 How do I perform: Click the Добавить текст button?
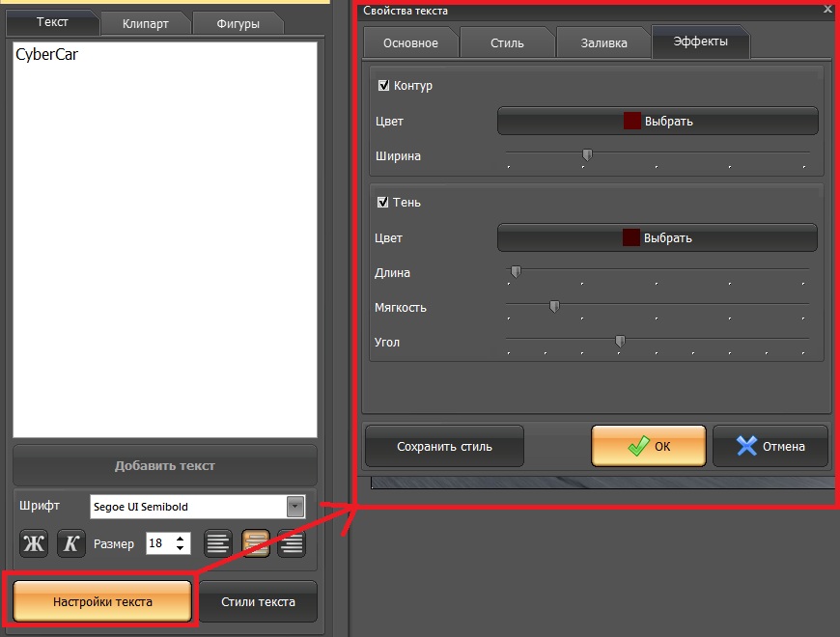click(x=165, y=466)
